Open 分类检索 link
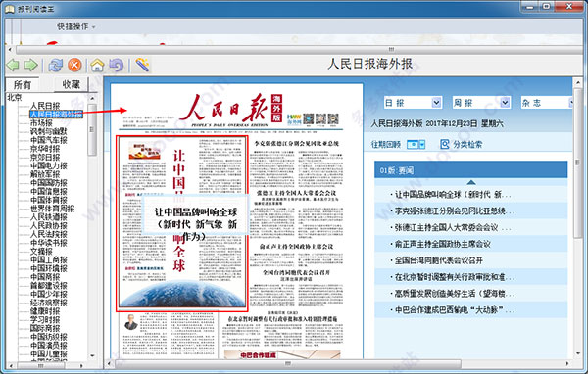The width and height of the screenshot is (588, 374). click(467, 144)
